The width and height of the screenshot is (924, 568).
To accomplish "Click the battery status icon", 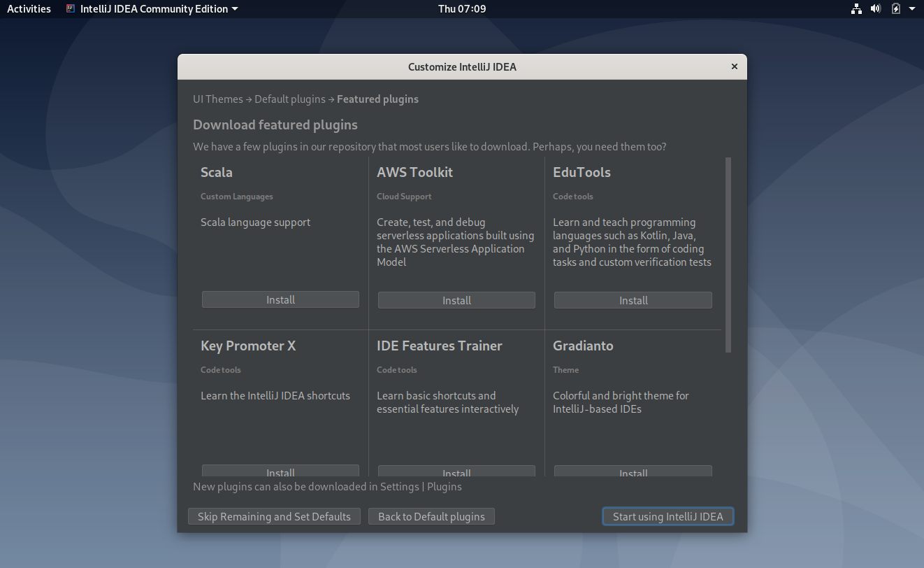I will 896,8.
